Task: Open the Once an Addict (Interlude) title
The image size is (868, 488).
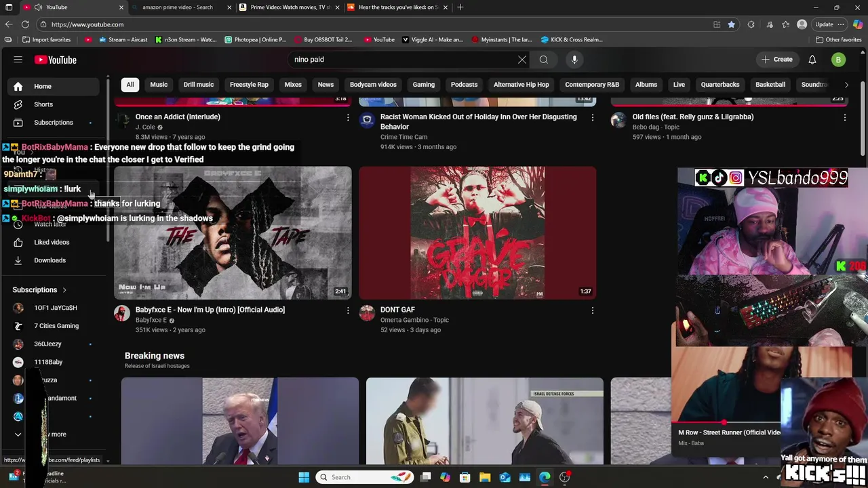Action: tap(178, 117)
